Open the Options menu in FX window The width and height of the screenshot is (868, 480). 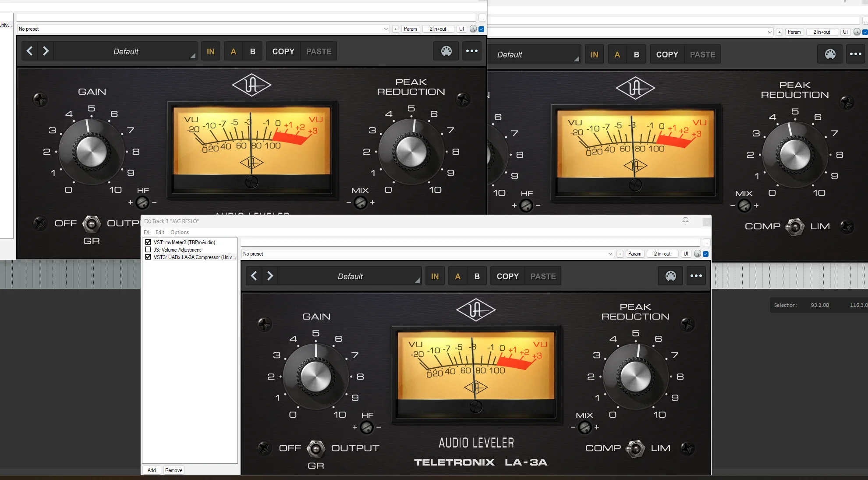pyautogui.click(x=179, y=232)
